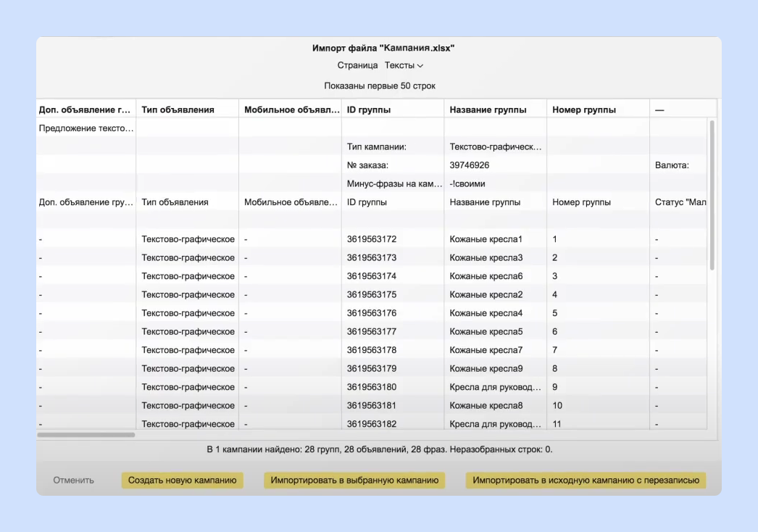Click Текстово-графическое in row 3619563176
This screenshot has height=532, width=758.
(x=188, y=313)
